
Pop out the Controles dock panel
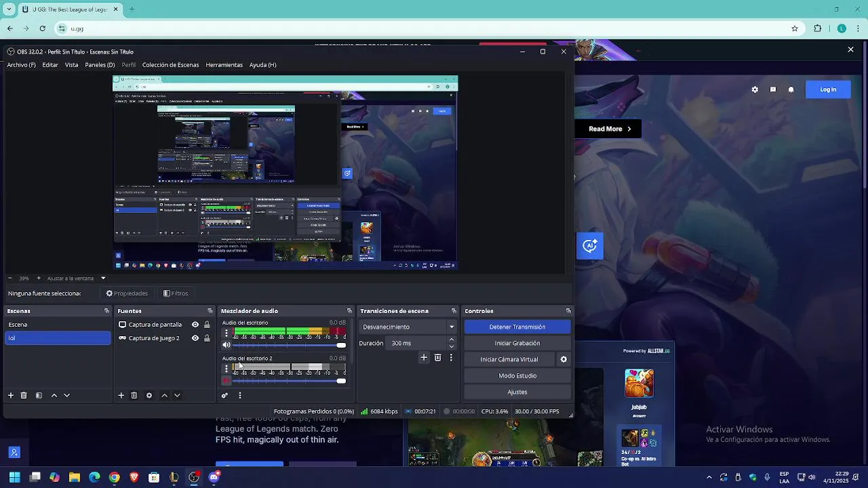click(568, 311)
